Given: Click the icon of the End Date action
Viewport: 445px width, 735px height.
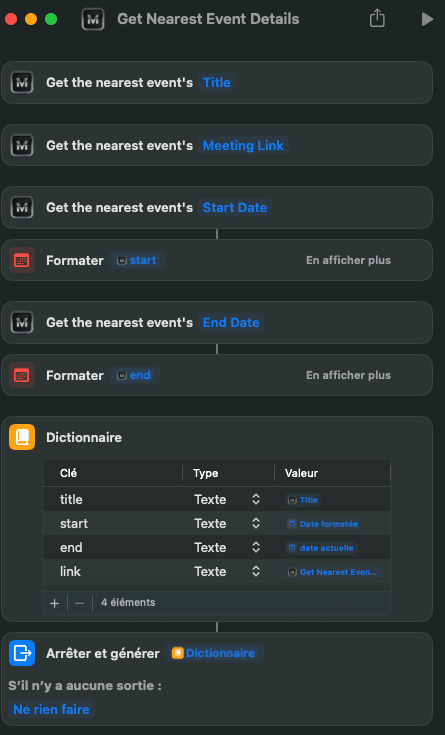Looking at the screenshot, I should coord(22,322).
